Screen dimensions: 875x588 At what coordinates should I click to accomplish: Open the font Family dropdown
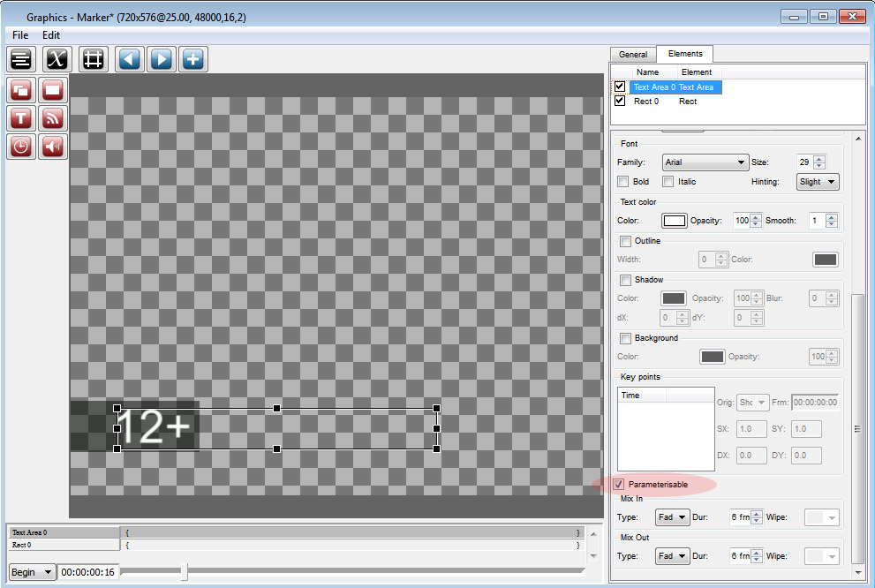tap(705, 162)
